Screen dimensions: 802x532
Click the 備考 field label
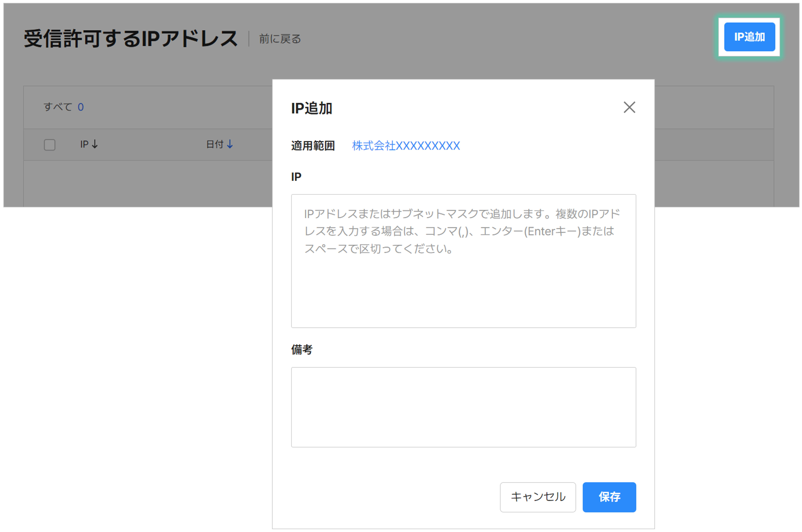(x=301, y=349)
